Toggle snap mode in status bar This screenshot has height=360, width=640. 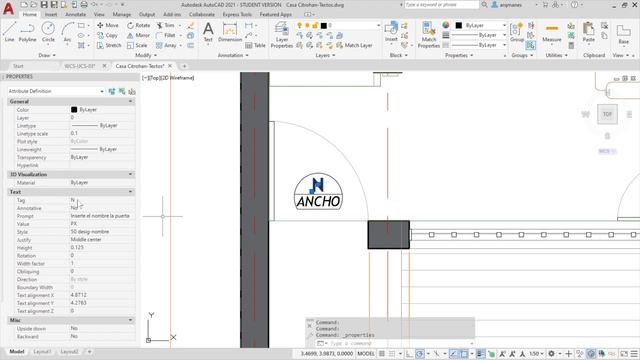[392, 353]
